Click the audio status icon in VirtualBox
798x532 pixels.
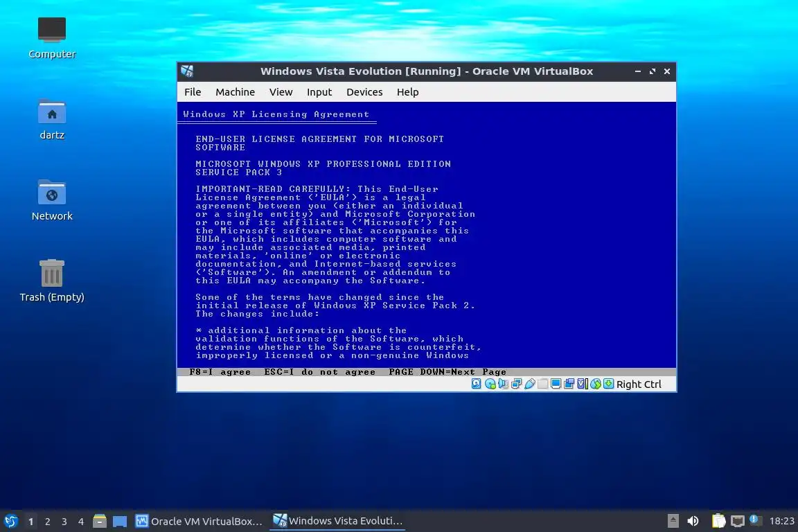[504, 384]
